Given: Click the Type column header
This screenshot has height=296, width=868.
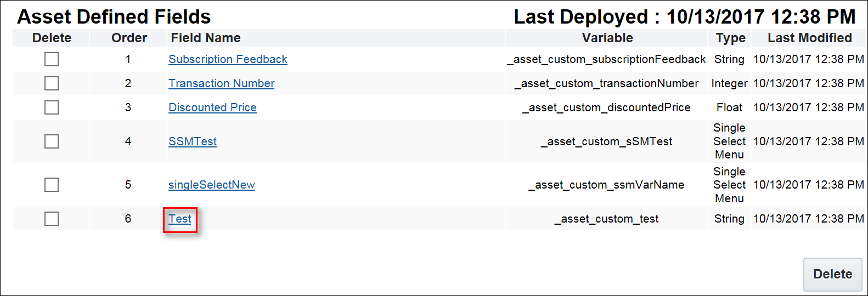Looking at the screenshot, I should [730, 38].
